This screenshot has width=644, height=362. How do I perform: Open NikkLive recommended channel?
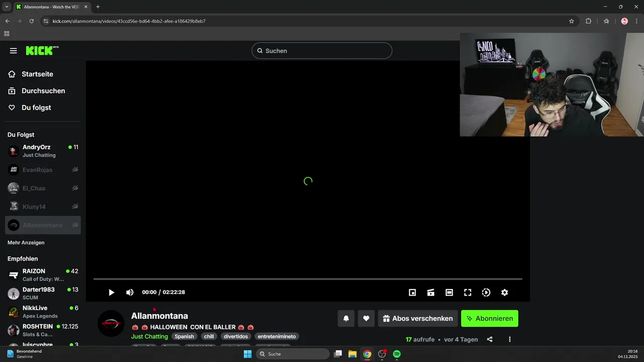(43, 312)
